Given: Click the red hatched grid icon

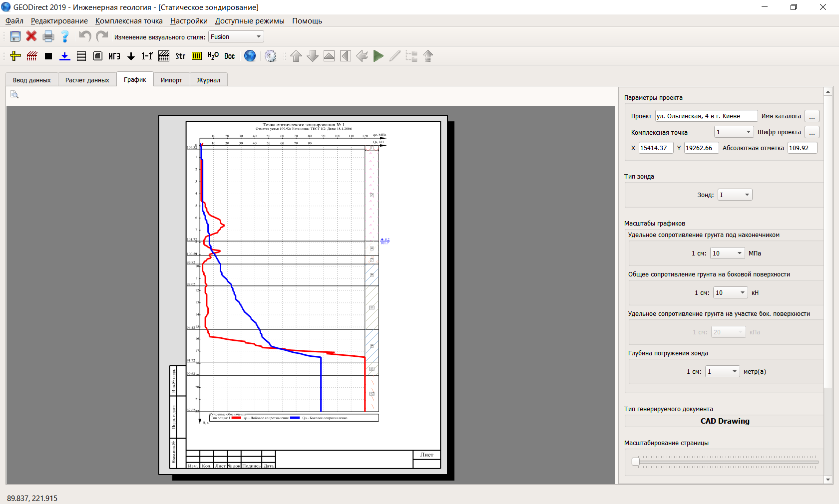Looking at the screenshot, I should click(32, 56).
